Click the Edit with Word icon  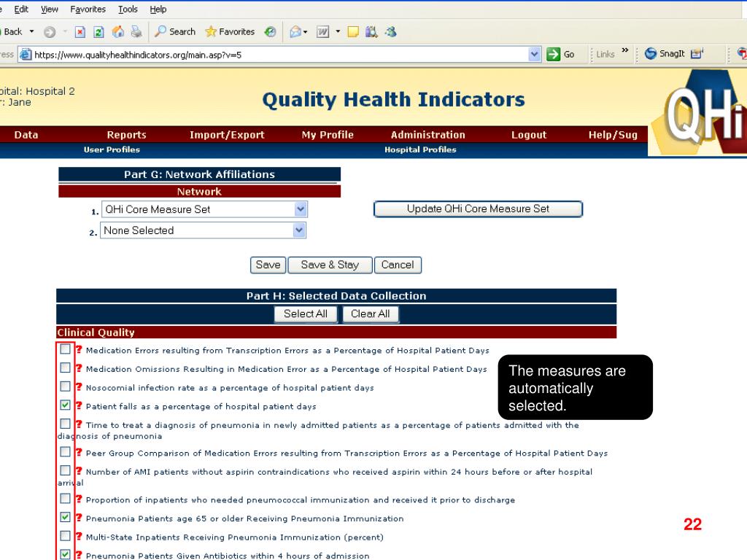click(x=322, y=32)
